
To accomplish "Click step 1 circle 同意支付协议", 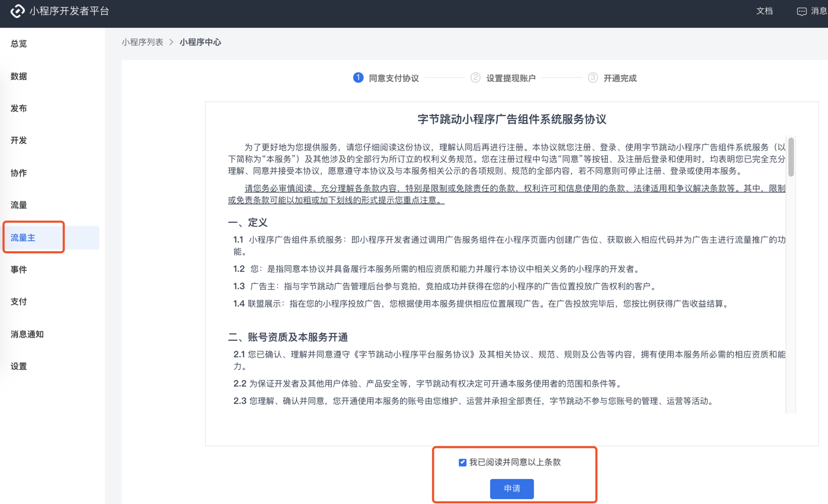I will 358,78.
